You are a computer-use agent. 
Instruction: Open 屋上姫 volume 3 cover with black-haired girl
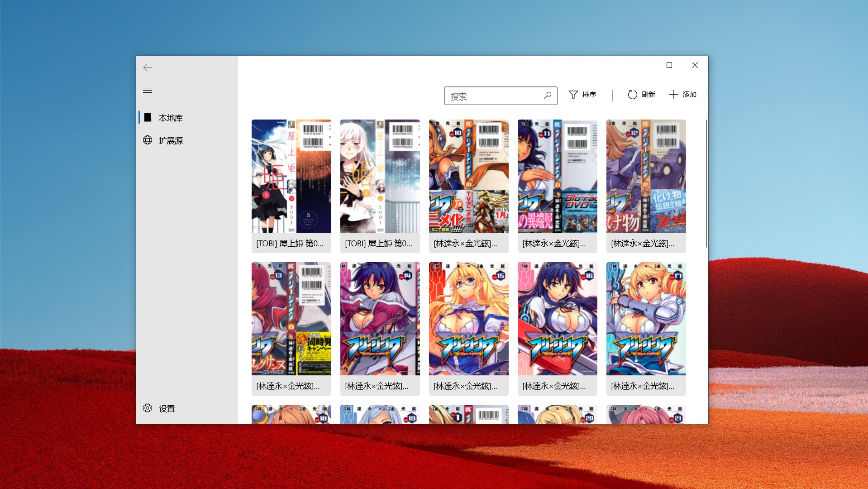pyautogui.click(x=291, y=176)
